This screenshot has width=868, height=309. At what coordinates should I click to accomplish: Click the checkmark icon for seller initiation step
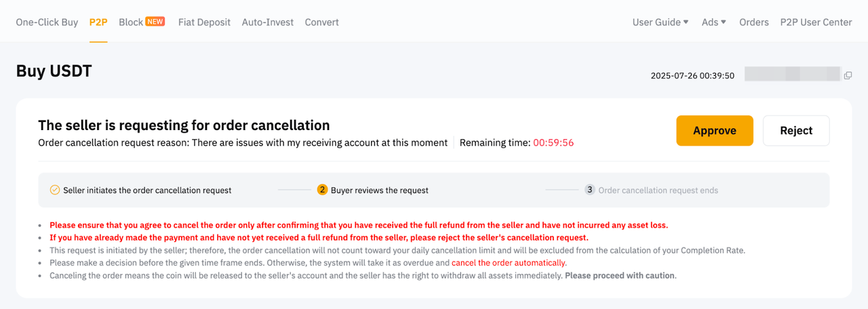tap(55, 190)
